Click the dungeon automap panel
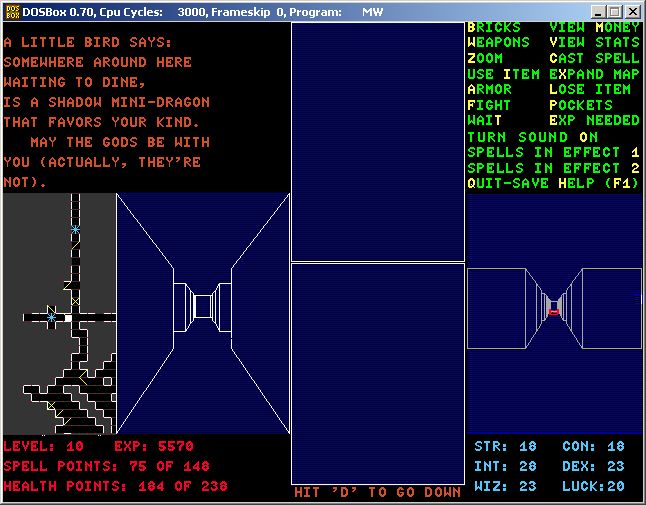Screen dimensions: 646x505 (59, 312)
